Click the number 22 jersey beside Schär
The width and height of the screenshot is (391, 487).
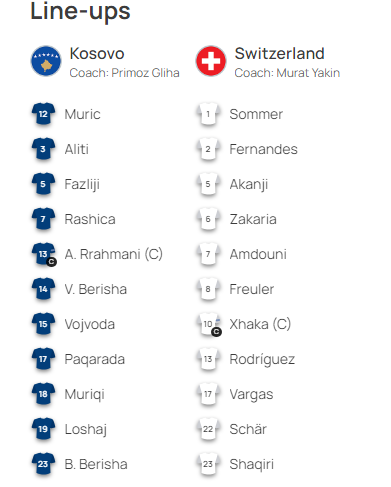[208, 429]
